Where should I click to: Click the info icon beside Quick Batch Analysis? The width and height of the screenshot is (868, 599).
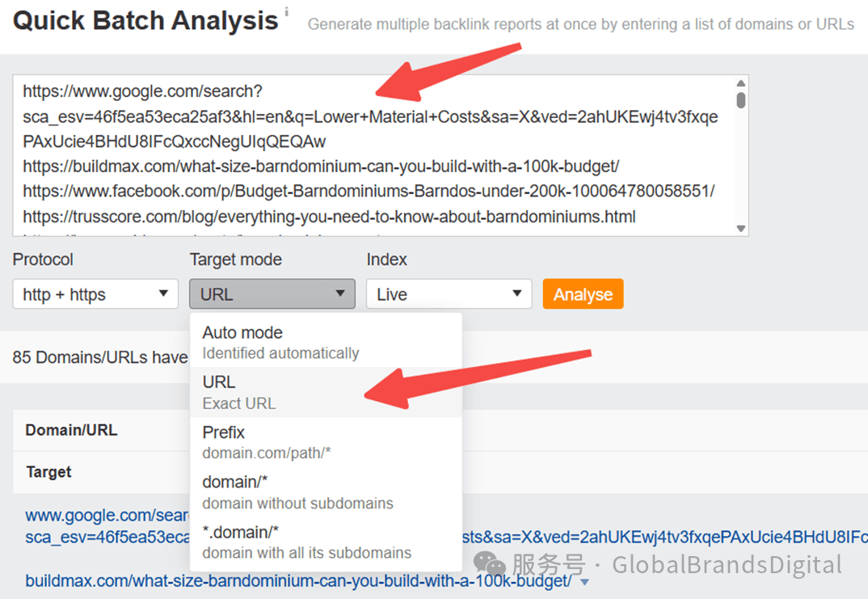point(287,11)
